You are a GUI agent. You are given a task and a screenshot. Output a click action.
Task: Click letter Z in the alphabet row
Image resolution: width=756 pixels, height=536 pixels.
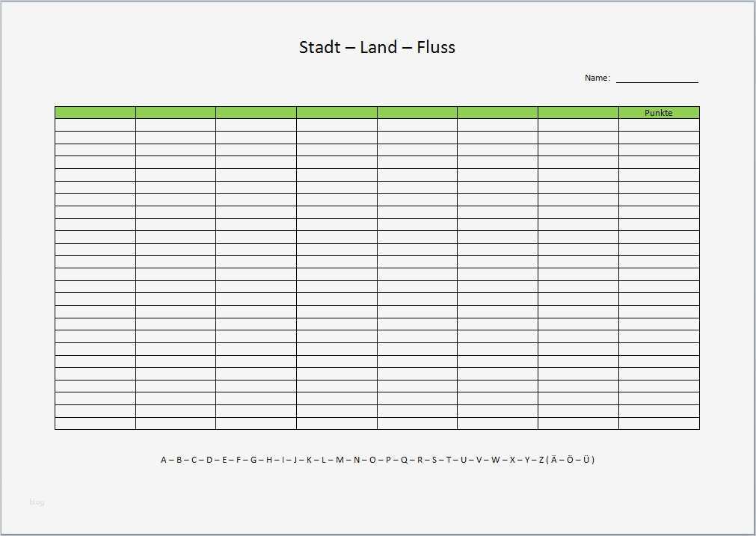coord(541,460)
